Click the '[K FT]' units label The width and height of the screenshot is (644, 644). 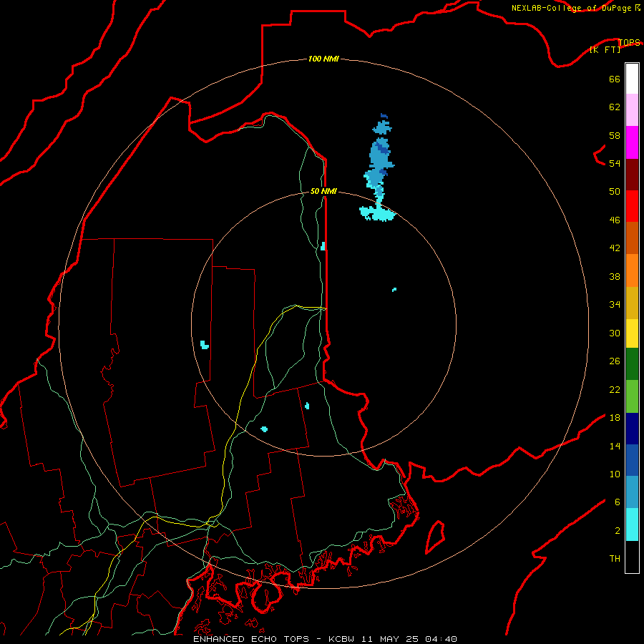(x=605, y=49)
